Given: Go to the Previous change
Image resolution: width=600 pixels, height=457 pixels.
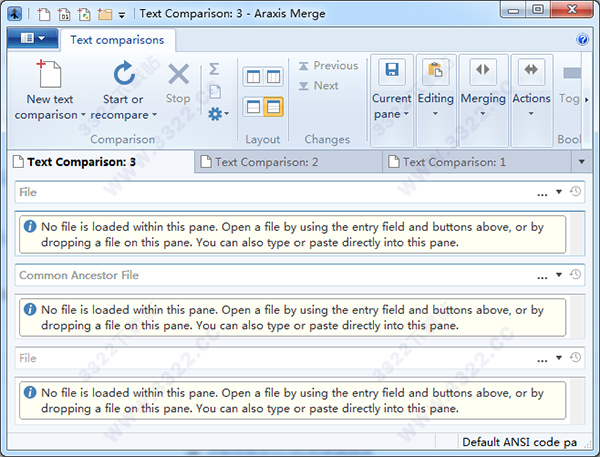Looking at the screenshot, I should click(329, 66).
